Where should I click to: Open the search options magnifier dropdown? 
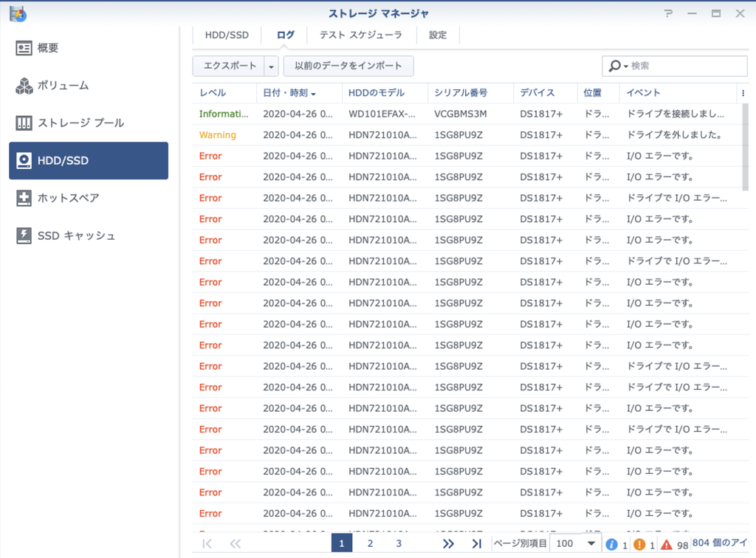[x=616, y=66]
